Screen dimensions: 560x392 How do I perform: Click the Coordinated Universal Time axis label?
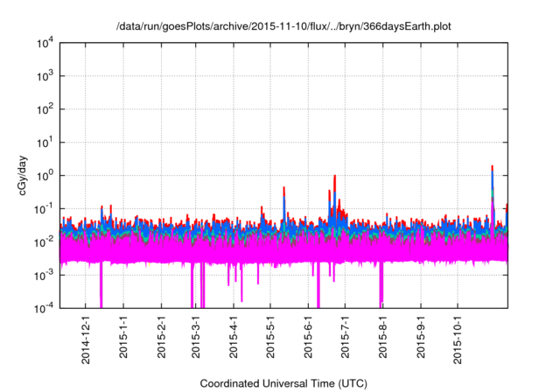tap(283, 384)
